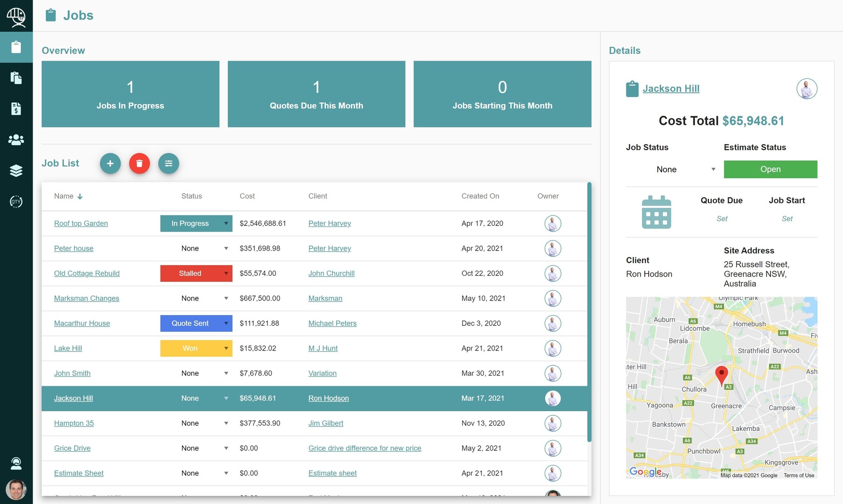Expand the Stalled status dropdown for Old Cottage Rebuild

[196, 273]
